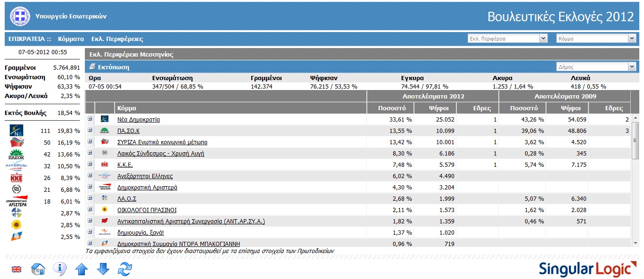Click the blue down arrow icon
The height and width of the screenshot is (279, 644).
(103, 269)
